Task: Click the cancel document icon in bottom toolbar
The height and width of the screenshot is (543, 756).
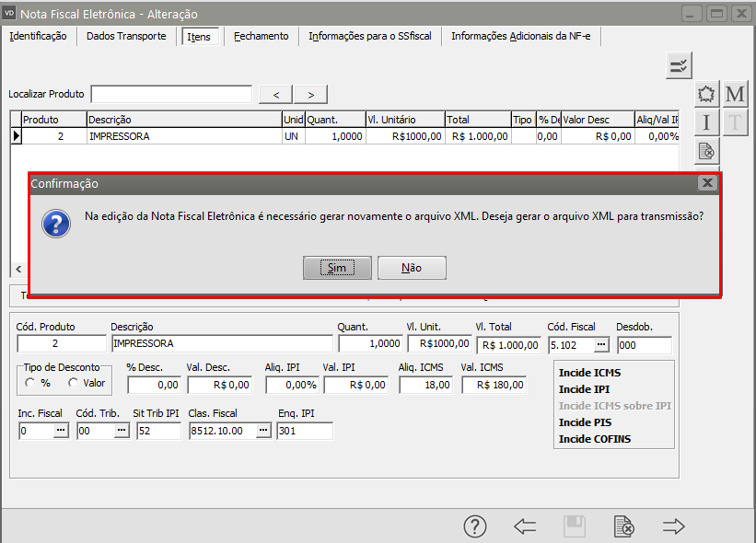Action: point(623,526)
